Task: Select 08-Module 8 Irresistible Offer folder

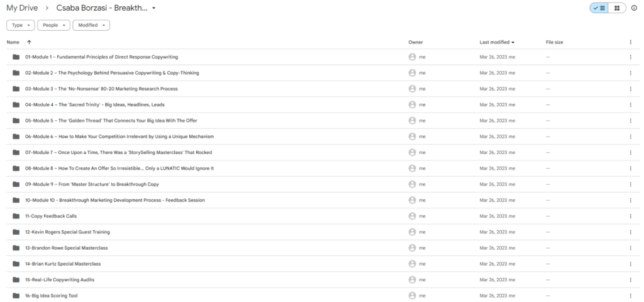Action: coord(323,169)
